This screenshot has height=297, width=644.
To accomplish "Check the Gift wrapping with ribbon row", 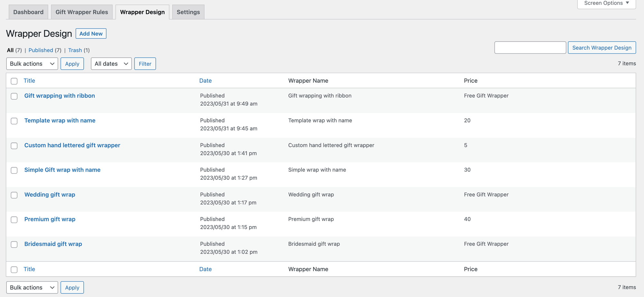I will click(x=14, y=96).
